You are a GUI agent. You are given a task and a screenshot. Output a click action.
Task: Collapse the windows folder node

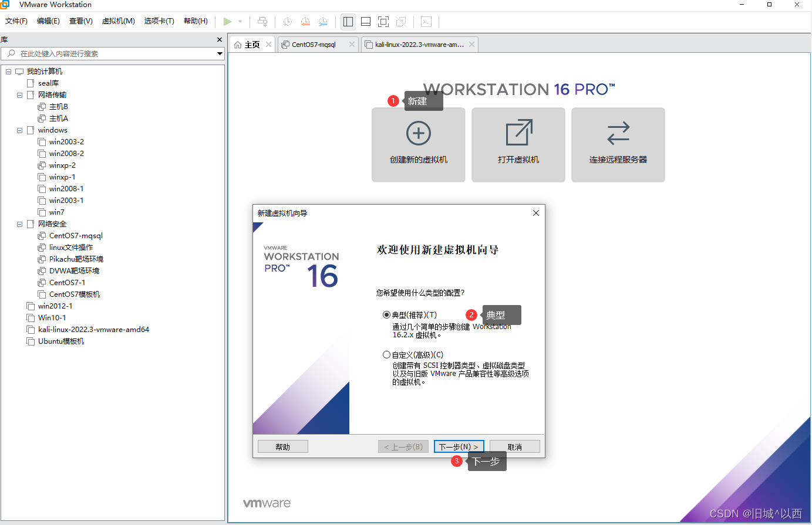[x=19, y=130]
